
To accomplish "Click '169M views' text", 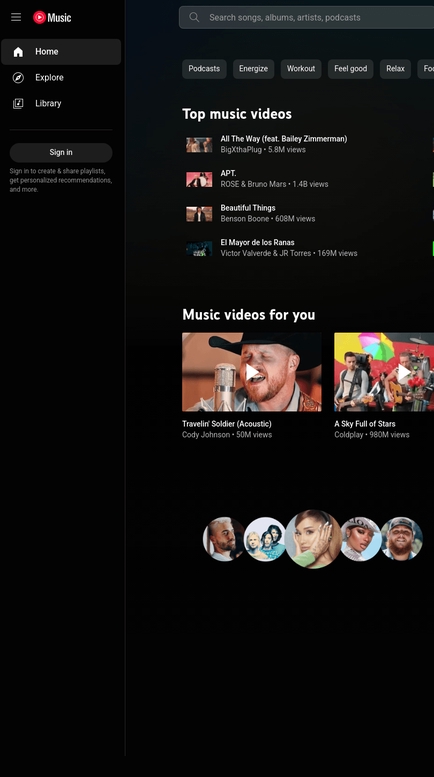I will point(337,253).
